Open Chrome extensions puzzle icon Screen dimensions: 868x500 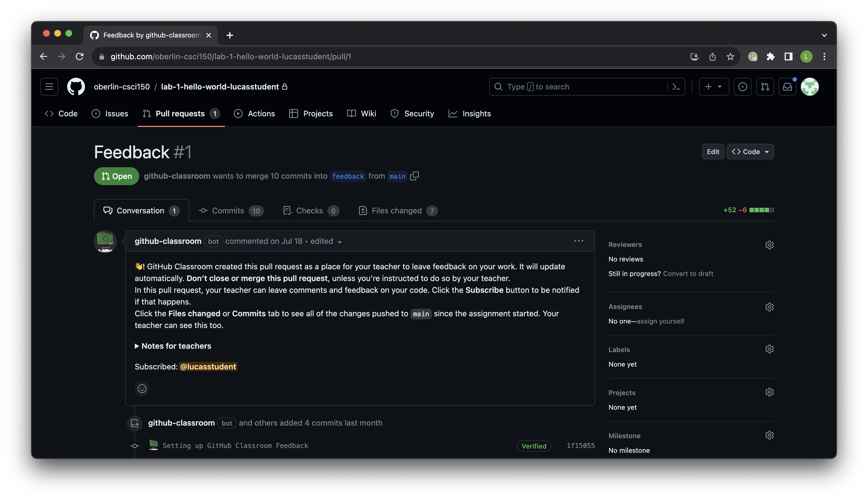770,56
